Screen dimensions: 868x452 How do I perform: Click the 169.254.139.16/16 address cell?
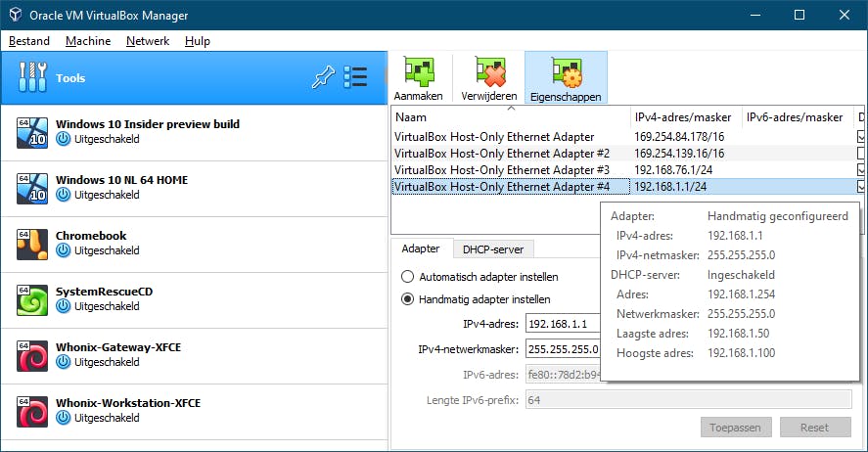(679, 154)
